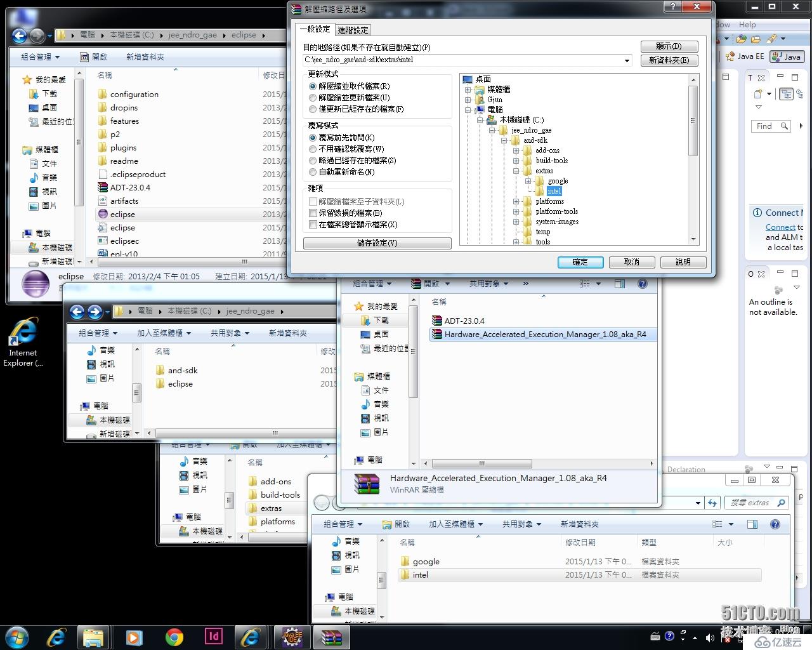The image size is (812, 650).
Task: Select Hardware_Accelerated_Execution_Manager file in list
Action: (545, 335)
